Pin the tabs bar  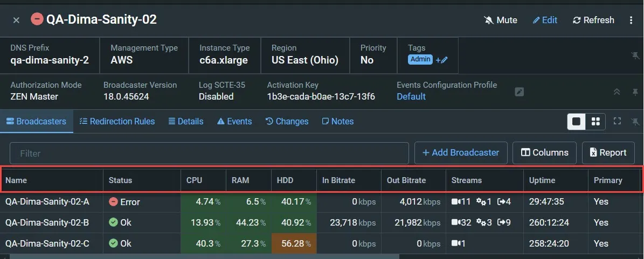[x=635, y=122]
